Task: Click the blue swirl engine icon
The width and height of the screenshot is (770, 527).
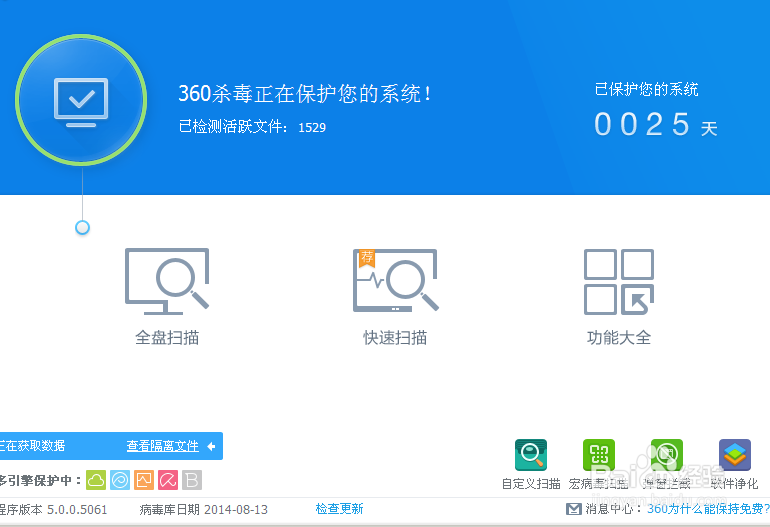Action: pos(120,480)
